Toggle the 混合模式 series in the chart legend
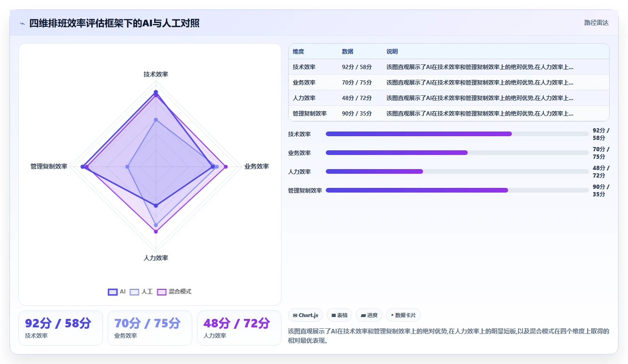This screenshot has width=628, height=364. point(174,292)
